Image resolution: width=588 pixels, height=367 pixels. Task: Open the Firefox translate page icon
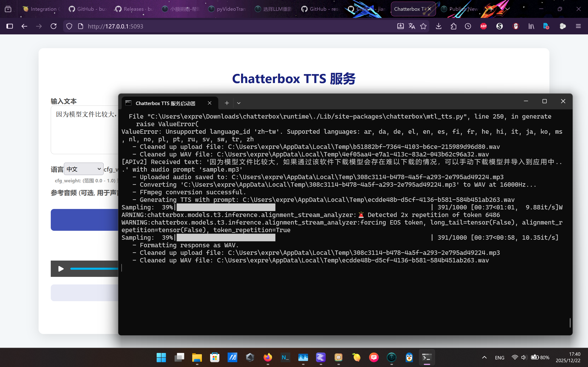[412, 26]
